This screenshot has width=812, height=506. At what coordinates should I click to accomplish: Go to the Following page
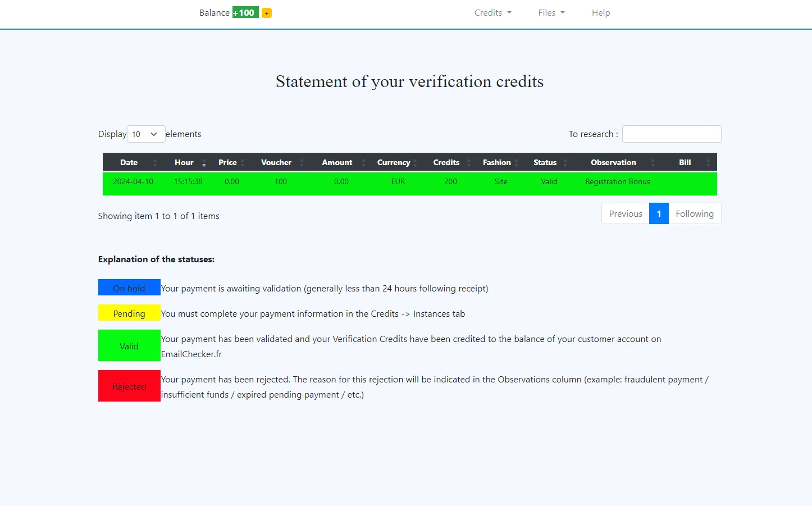click(x=695, y=213)
